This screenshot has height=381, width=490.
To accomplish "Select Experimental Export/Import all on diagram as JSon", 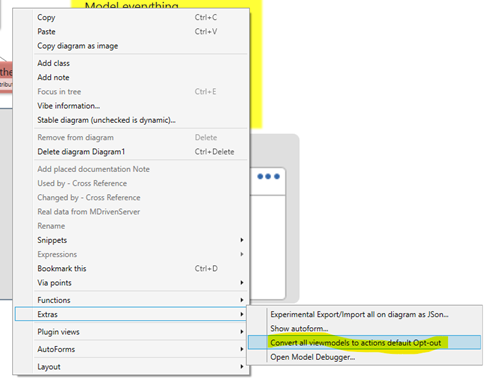I will tap(364, 314).
